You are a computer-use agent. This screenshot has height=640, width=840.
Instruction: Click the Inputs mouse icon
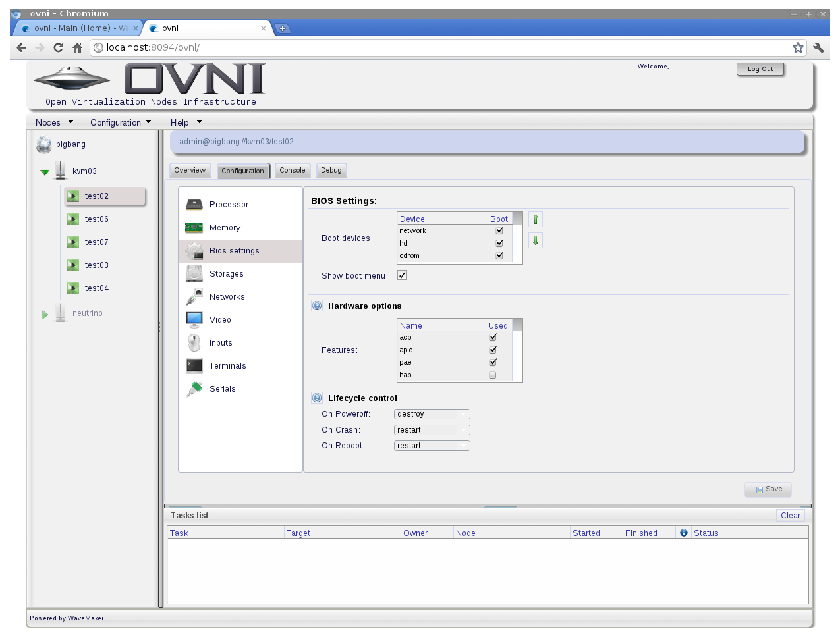(194, 342)
